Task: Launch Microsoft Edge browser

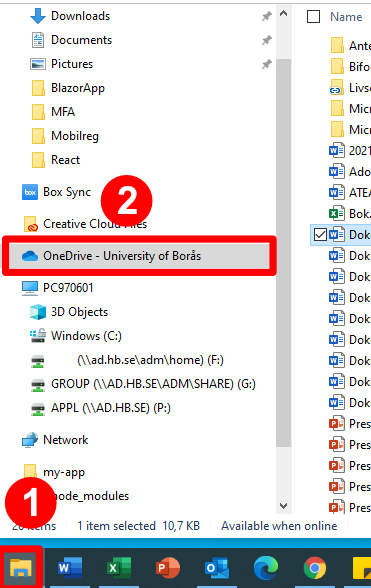Action: [x=266, y=568]
